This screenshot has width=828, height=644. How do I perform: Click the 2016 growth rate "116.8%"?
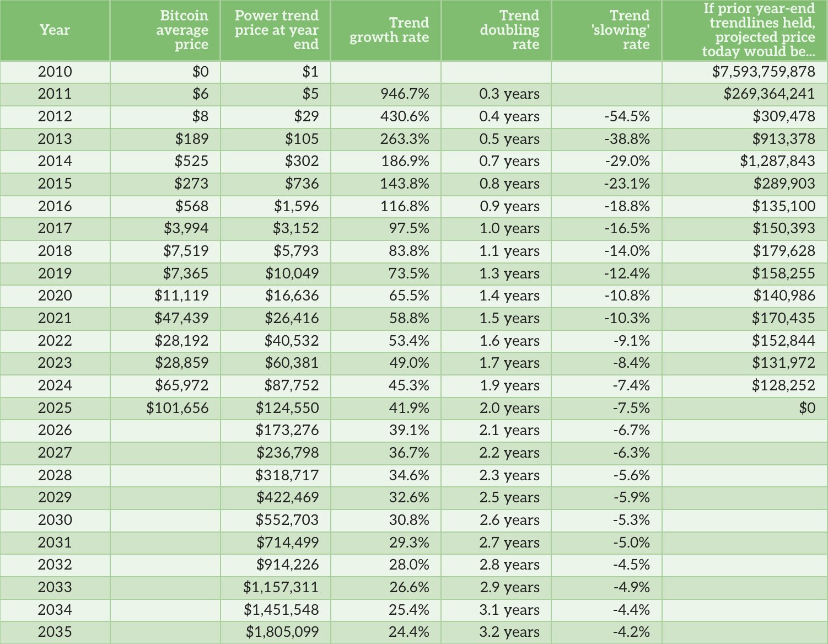tap(405, 206)
